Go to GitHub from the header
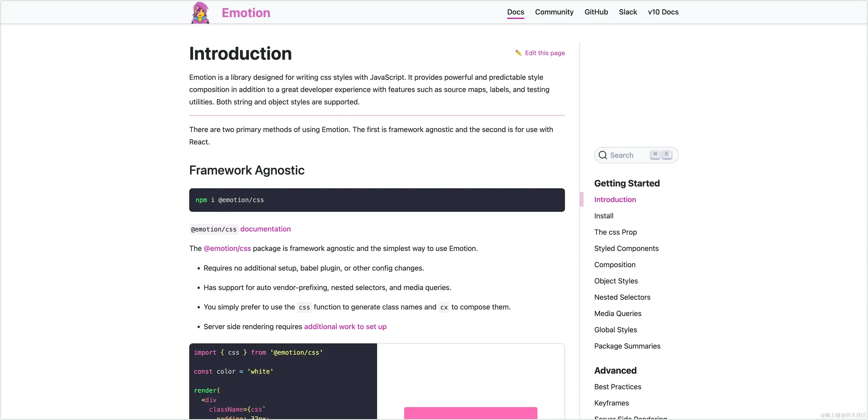This screenshot has height=420, width=868. click(596, 12)
